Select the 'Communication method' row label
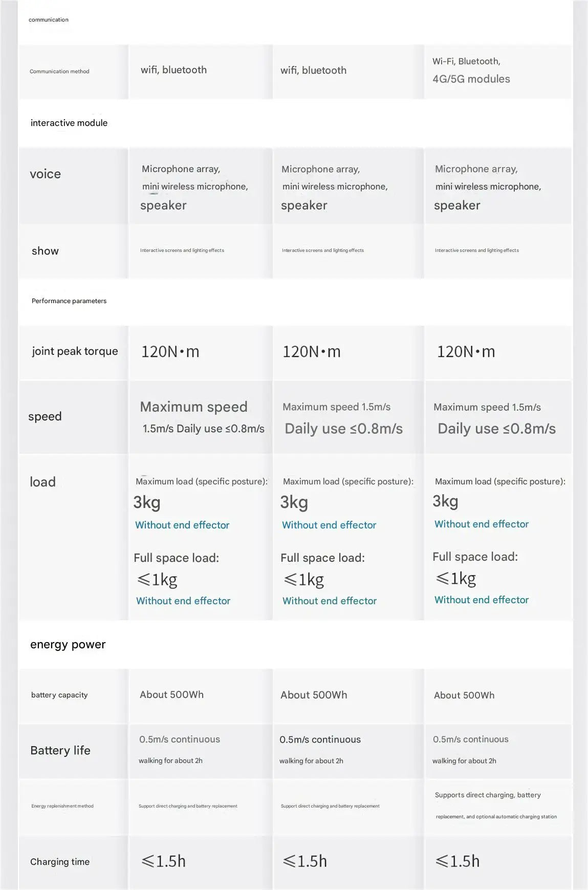Screen dimensions: 588x890 [59, 72]
